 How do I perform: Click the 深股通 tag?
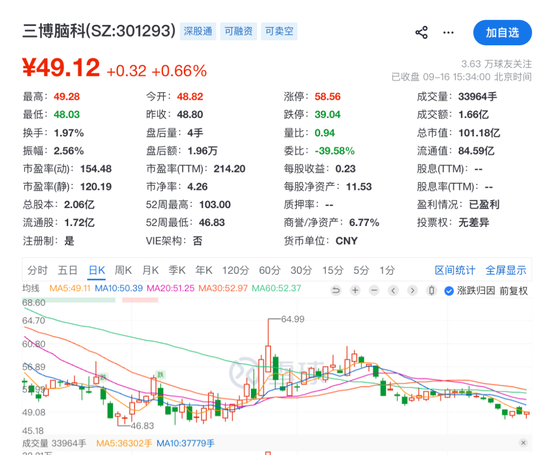(x=198, y=31)
